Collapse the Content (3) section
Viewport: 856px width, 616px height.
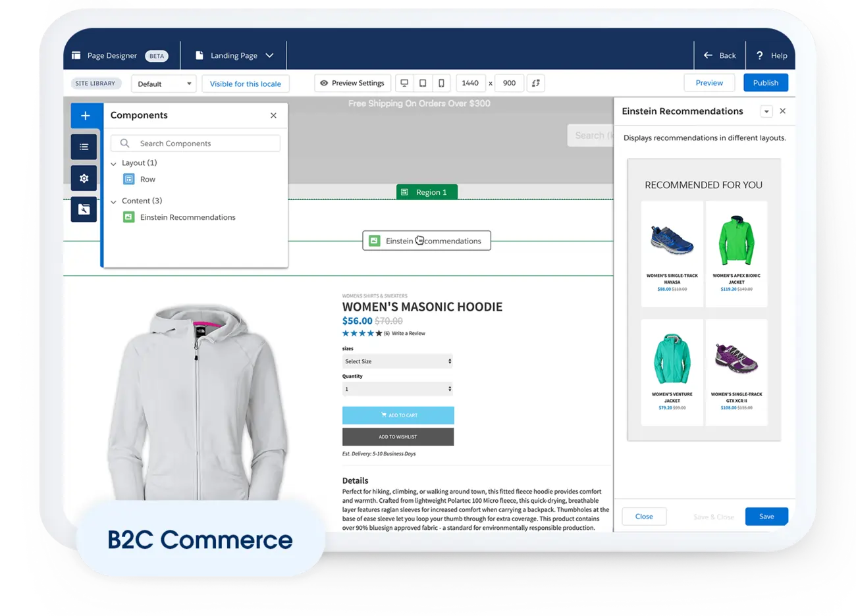(x=113, y=201)
